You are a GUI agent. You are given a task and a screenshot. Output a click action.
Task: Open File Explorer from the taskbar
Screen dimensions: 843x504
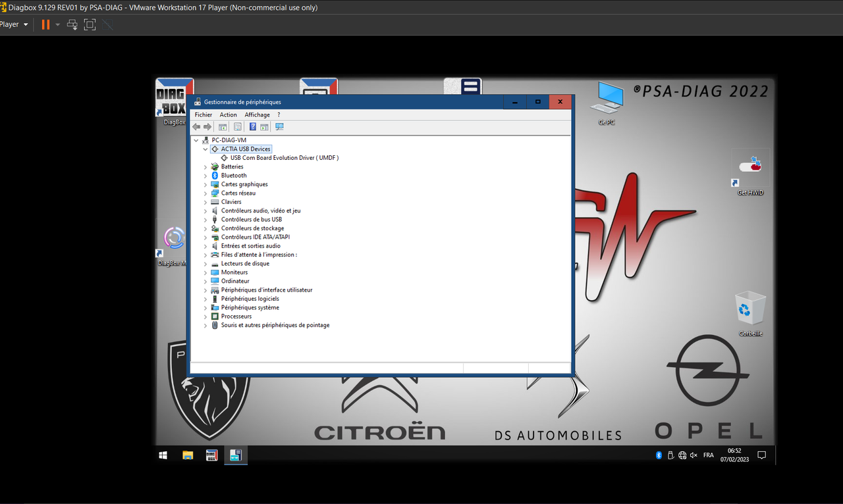pyautogui.click(x=188, y=455)
